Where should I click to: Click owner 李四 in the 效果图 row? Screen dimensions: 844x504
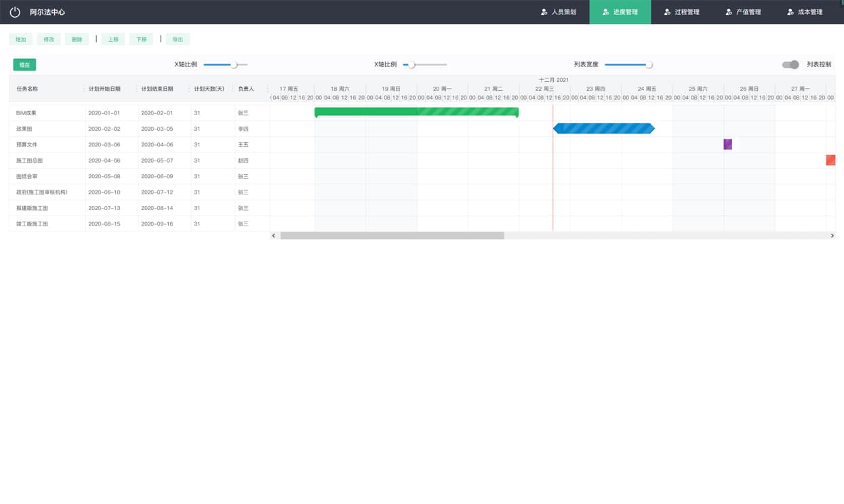(243, 129)
